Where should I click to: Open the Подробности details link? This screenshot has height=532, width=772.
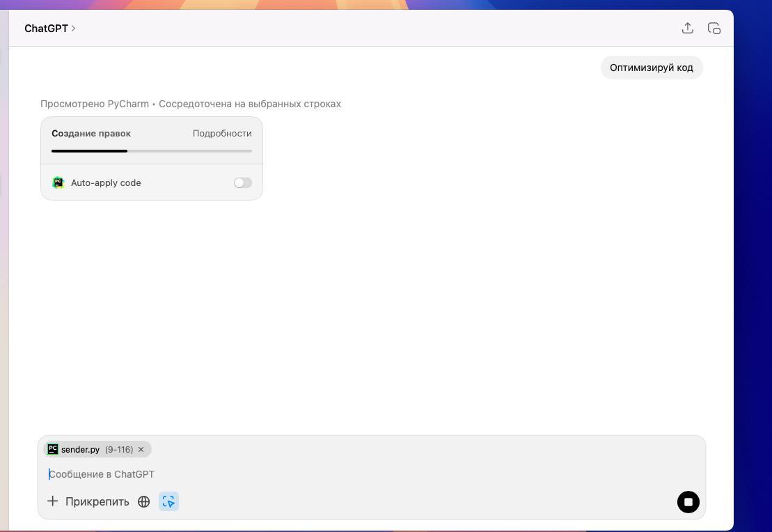[222, 134]
